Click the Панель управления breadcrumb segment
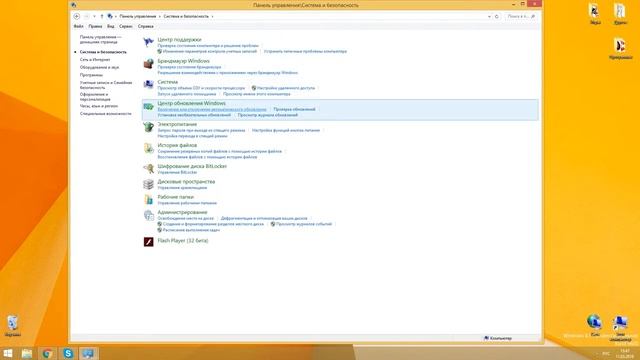This screenshot has height=360, width=640. click(x=138, y=16)
